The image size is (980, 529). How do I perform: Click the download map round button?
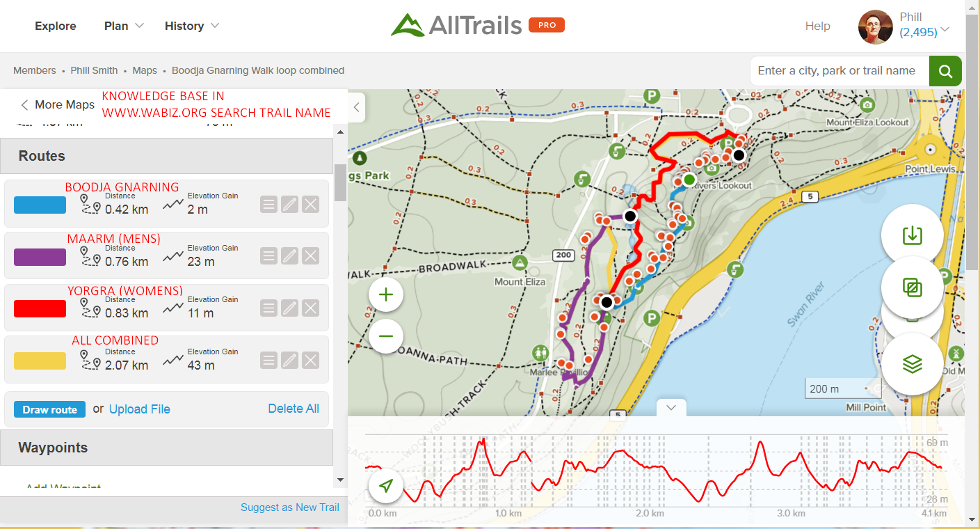pyautogui.click(x=912, y=235)
